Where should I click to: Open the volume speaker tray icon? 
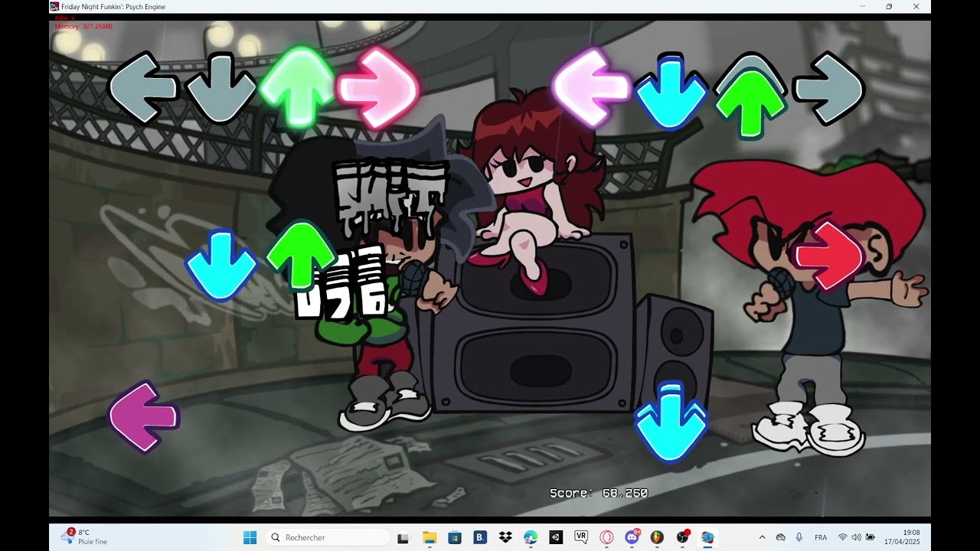tap(856, 537)
